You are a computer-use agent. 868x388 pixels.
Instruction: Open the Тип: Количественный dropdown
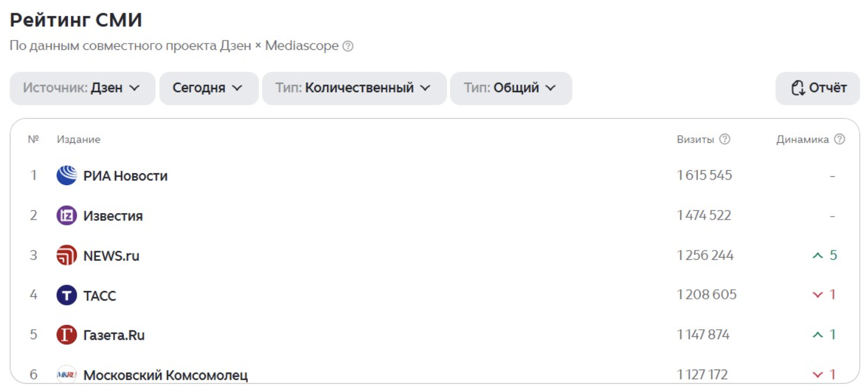pos(354,88)
